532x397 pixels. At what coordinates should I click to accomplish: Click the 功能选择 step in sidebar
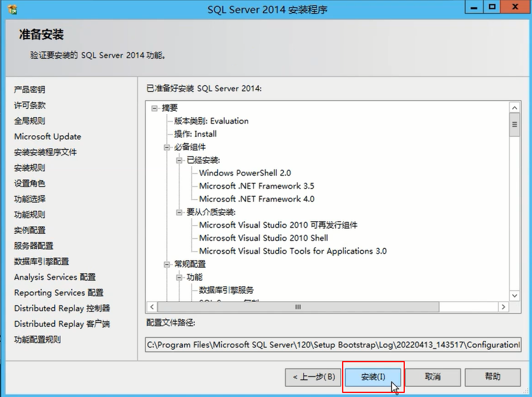click(x=30, y=199)
